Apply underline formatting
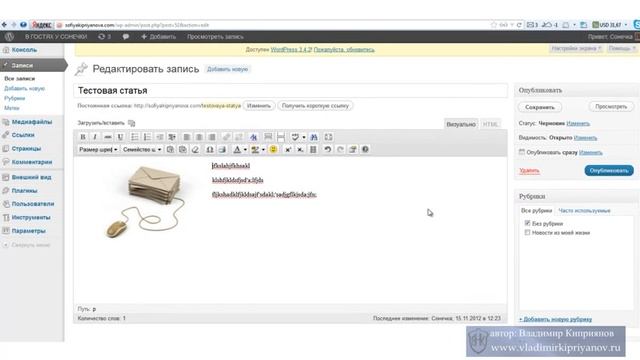 120,137
